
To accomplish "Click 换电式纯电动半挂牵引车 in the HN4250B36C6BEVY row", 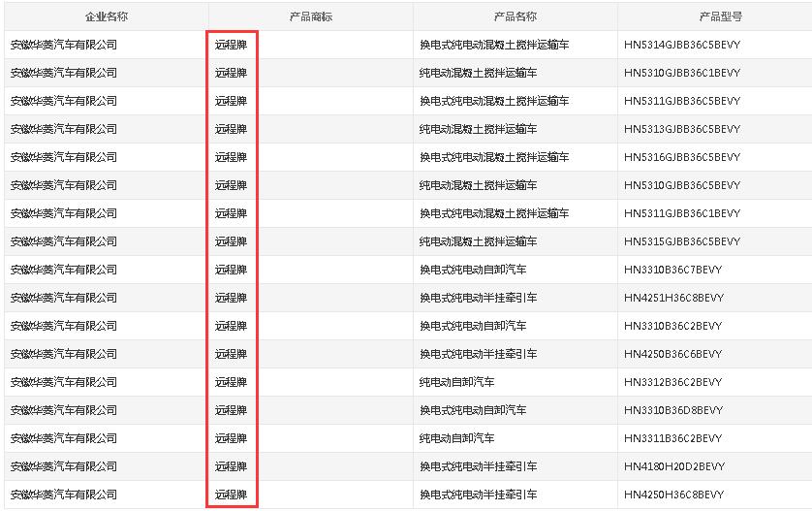I will pos(478,354).
